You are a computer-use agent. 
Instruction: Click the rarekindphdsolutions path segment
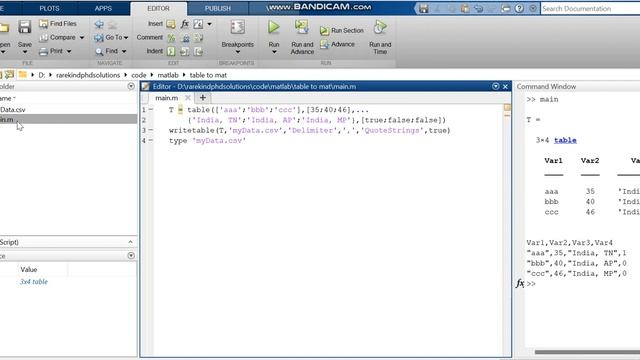pos(88,75)
